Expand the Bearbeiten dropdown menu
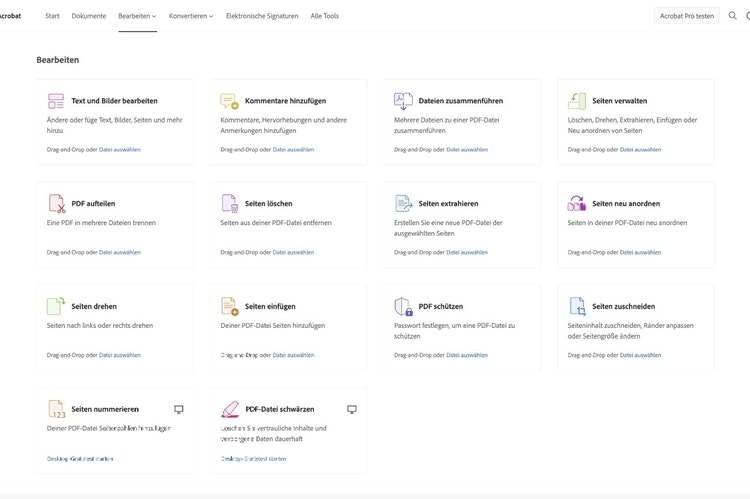Image resolution: width=750 pixels, height=499 pixels. (x=137, y=16)
